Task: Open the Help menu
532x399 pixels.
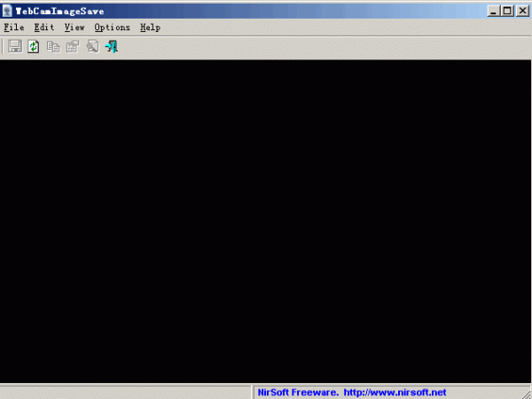Action: [x=151, y=27]
